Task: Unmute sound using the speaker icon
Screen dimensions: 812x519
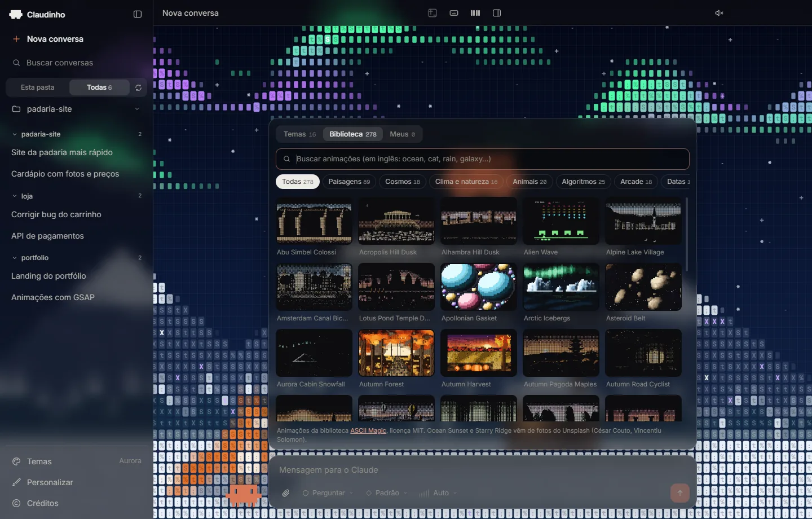Action: (x=719, y=13)
